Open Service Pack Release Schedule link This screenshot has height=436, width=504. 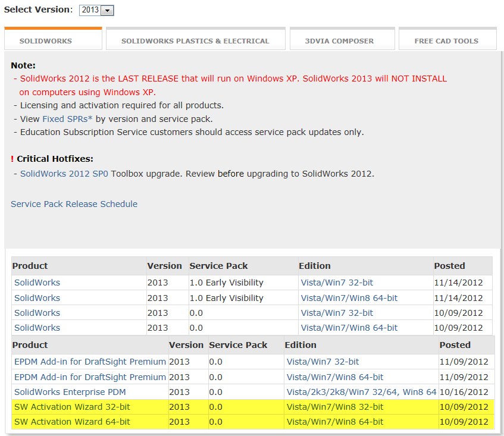pyautogui.click(x=74, y=204)
